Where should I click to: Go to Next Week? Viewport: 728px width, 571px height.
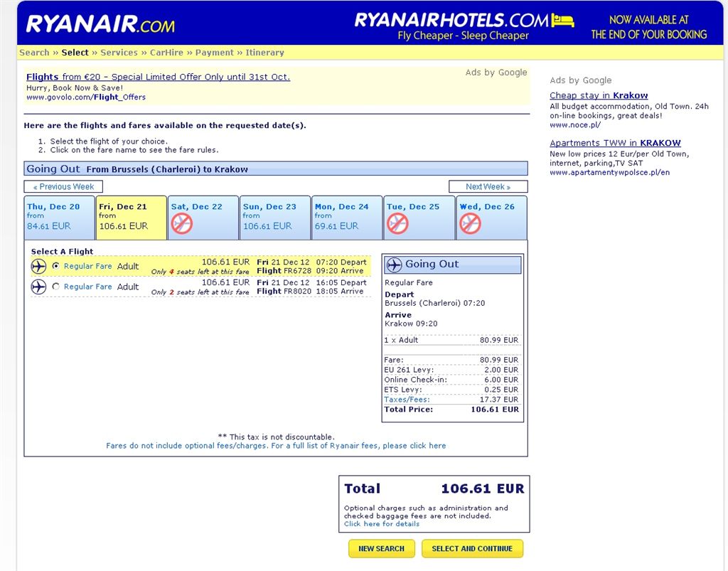click(488, 186)
